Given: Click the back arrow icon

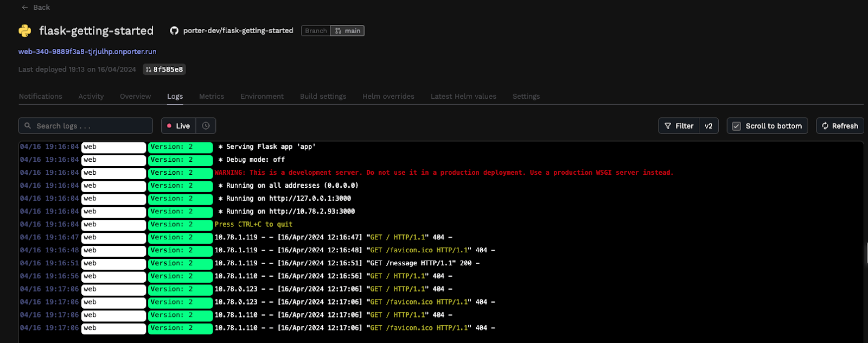Looking at the screenshot, I should coord(25,7).
